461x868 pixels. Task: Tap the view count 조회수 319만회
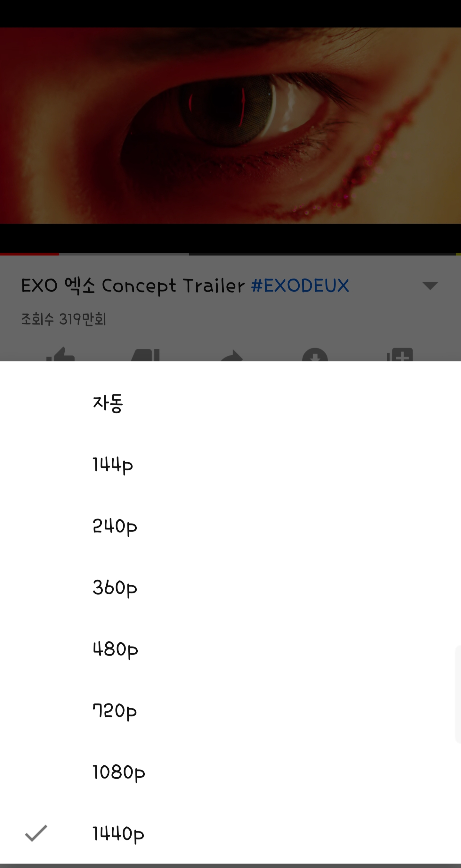coord(64,319)
